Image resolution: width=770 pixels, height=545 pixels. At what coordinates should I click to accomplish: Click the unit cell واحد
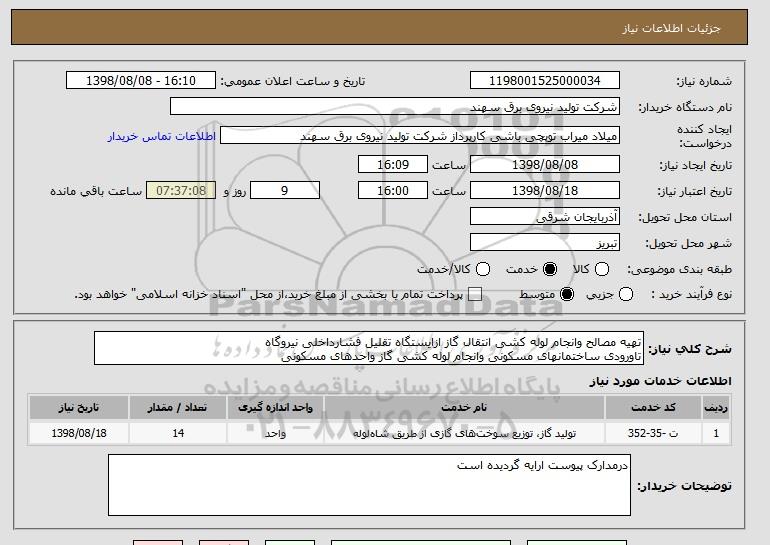click(275, 433)
